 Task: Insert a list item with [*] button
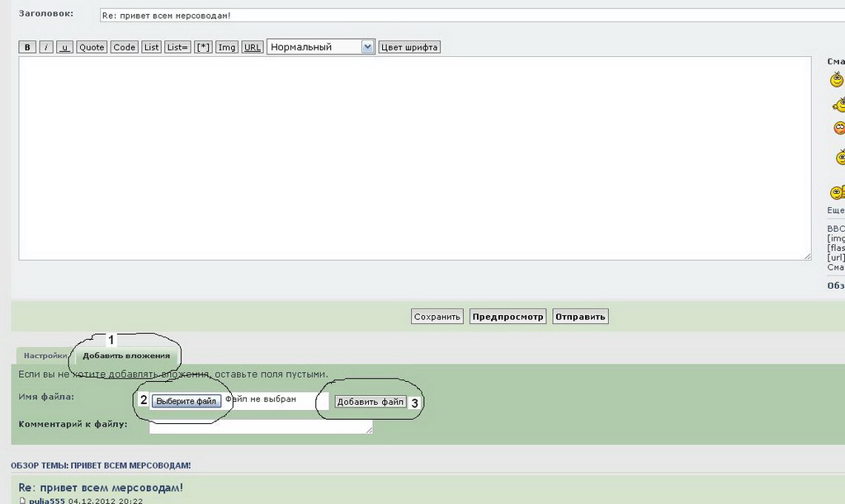click(x=203, y=47)
